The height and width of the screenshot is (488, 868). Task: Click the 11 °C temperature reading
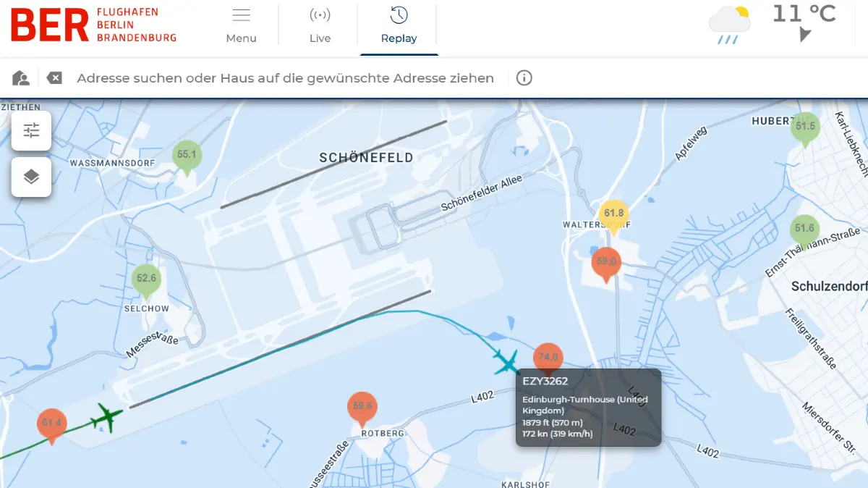point(804,13)
